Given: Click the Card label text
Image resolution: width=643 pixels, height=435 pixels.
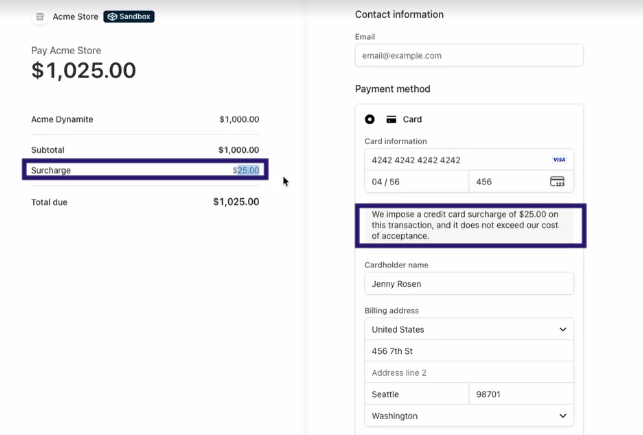Looking at the screenshot, I should (412, 119).
